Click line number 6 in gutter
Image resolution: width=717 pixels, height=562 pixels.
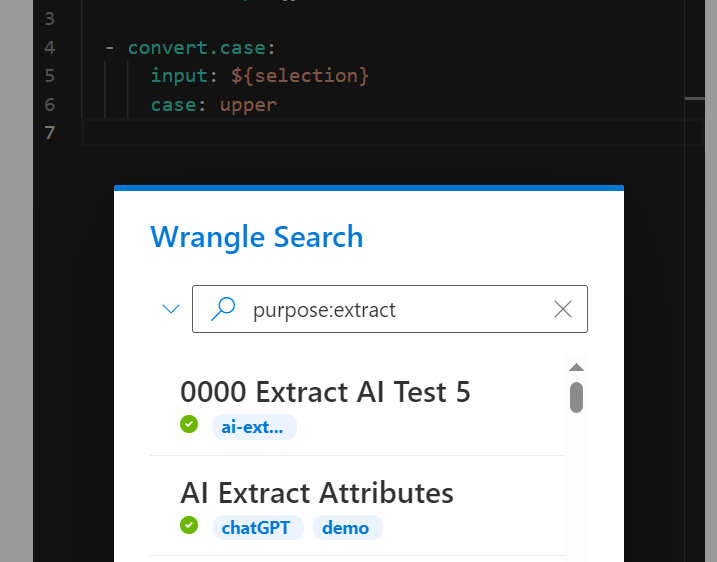pyautogui.click(x=49, y=105)
